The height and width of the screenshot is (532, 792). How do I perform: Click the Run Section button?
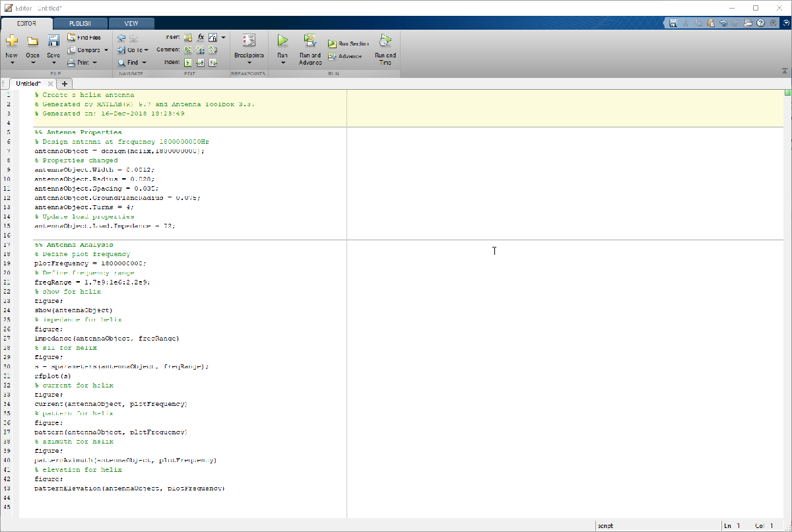[x=348, y=44]
